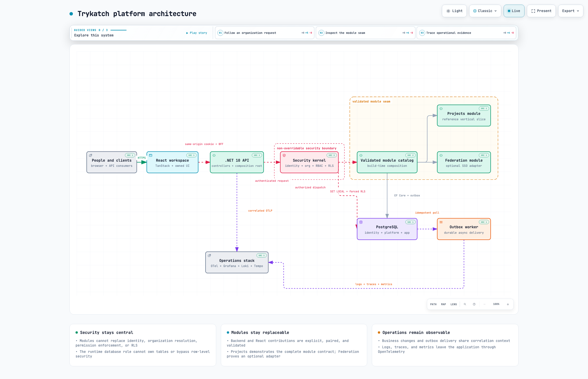Toggle the Live mode button
Viewport: 588px width, 379px height.
(x=514, y=11)
